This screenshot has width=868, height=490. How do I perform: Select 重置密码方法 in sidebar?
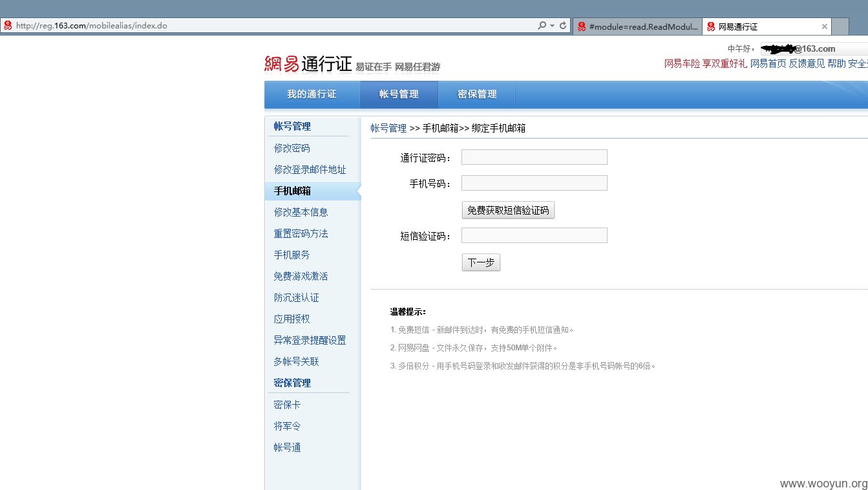(x=301, y=233)
